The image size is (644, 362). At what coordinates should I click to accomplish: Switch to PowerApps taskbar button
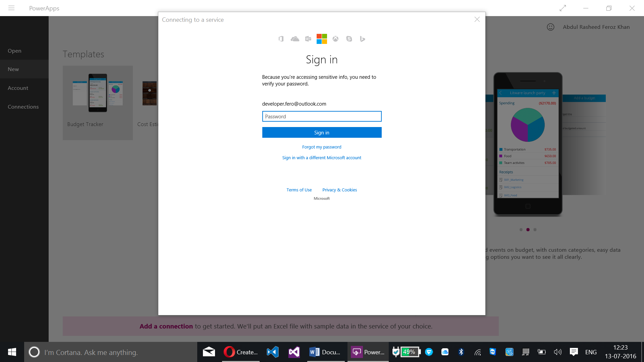tap(368, 352)
